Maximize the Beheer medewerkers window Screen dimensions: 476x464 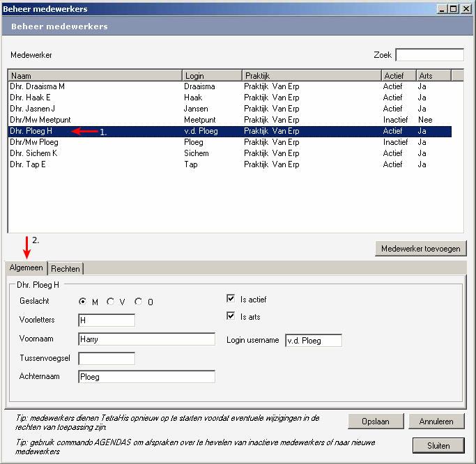click(454, 8)
